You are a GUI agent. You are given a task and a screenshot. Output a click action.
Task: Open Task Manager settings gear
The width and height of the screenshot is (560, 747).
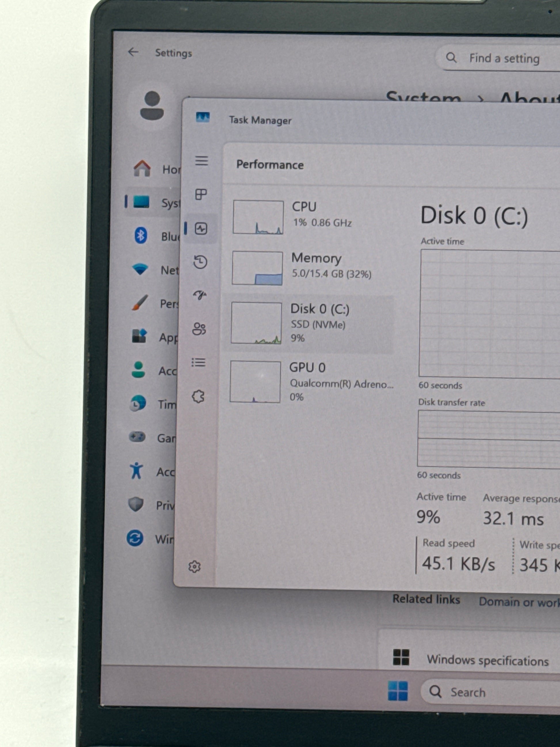point(195,567)
